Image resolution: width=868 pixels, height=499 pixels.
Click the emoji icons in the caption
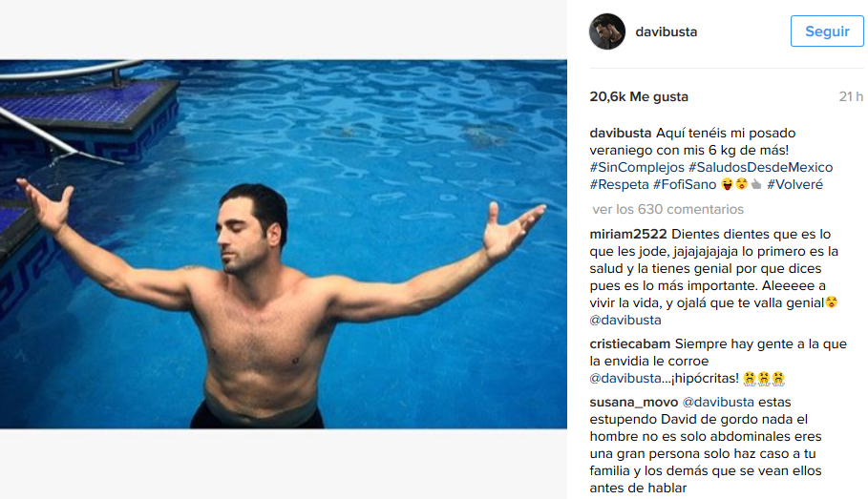point(741,184)
